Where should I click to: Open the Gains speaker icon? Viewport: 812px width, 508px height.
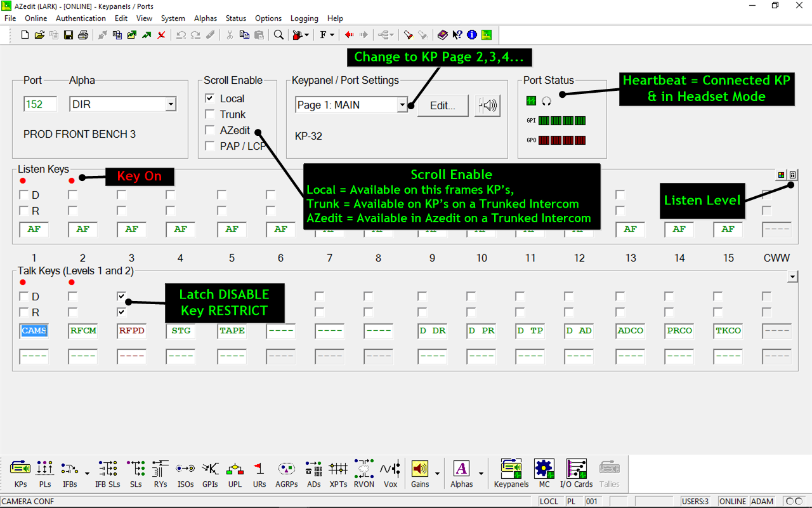(x=420, y=474)
